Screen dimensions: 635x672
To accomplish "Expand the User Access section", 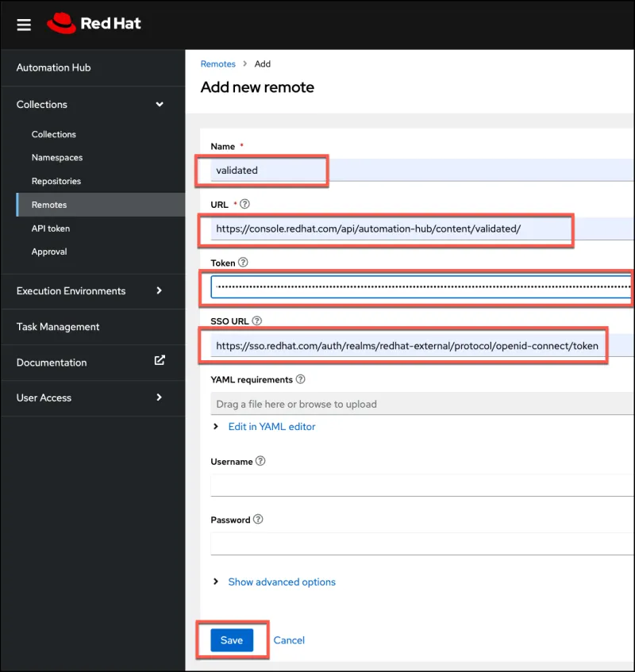I will [160, 397].
